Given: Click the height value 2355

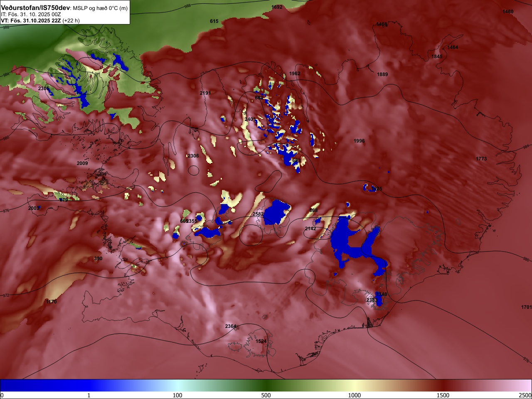Looking at the screenshot, I should 192,221.
